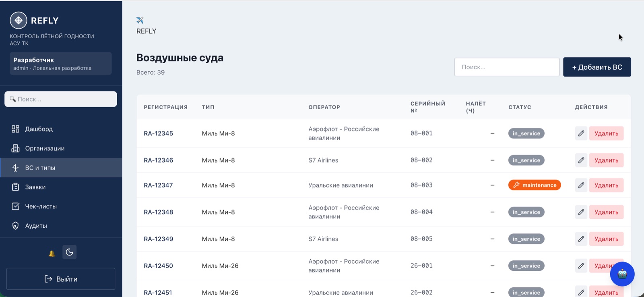Click the РЕГИСТРАЦИЯ column header
The width and height of the screenshot is (644, 297).
(x=166, y=107)
